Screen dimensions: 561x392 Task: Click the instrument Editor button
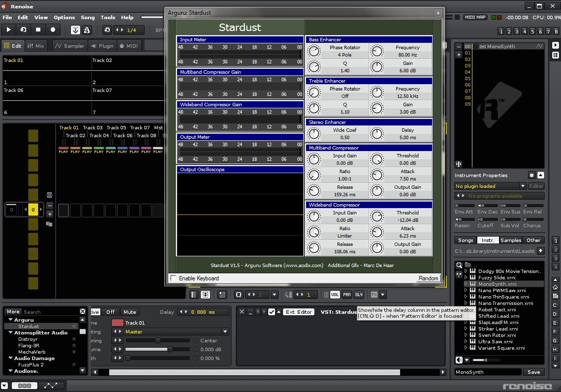536,186
